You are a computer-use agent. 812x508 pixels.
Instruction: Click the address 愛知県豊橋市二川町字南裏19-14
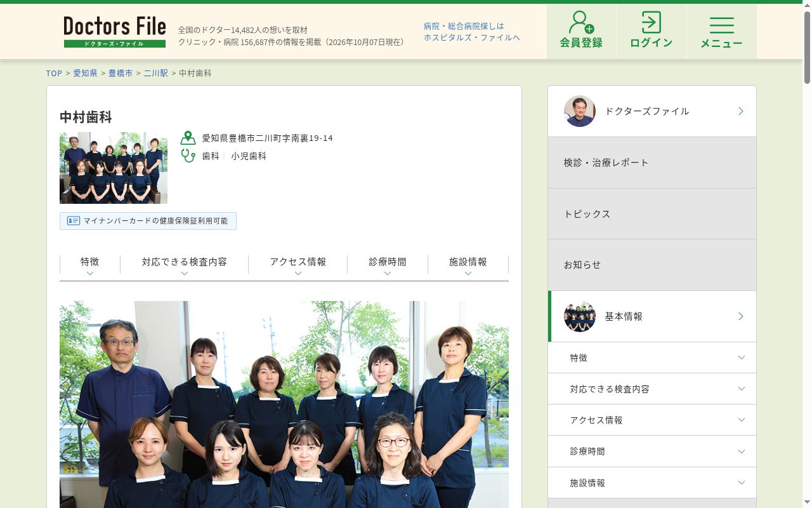click(x=267, y=138)
